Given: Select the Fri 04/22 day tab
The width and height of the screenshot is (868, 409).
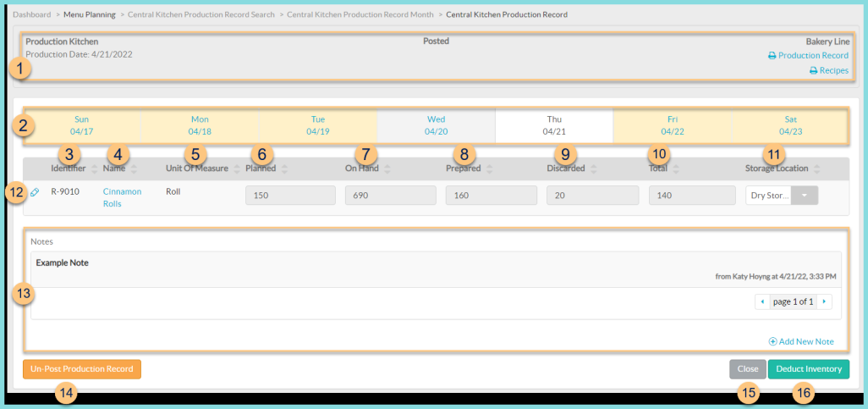Looking at the screenshot, I should [672, 125].
